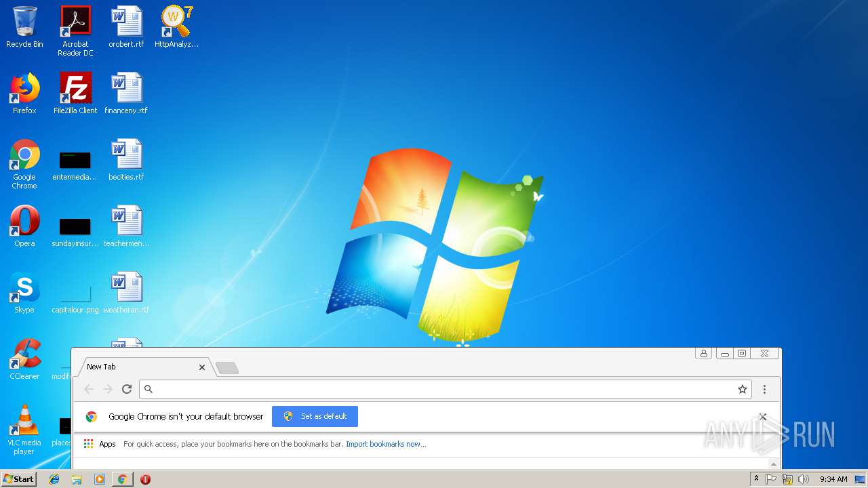The height and width of the screenshot is (488, 868).
Task: Select capitalour.png image file
Action: (75, 298)
